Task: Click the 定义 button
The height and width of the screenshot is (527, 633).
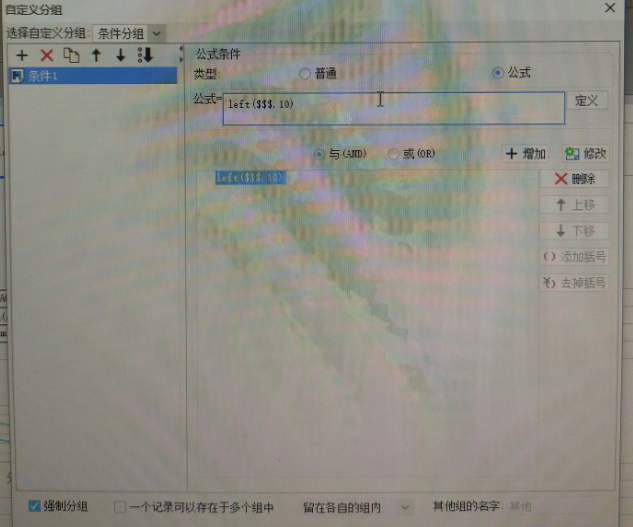Action: click(x=587, y=100)
